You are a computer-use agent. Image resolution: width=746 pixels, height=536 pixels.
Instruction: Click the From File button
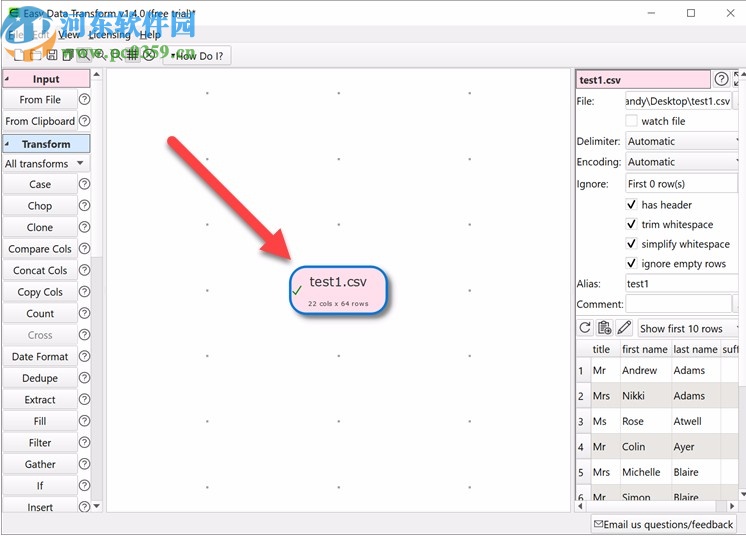click(40, 99)
